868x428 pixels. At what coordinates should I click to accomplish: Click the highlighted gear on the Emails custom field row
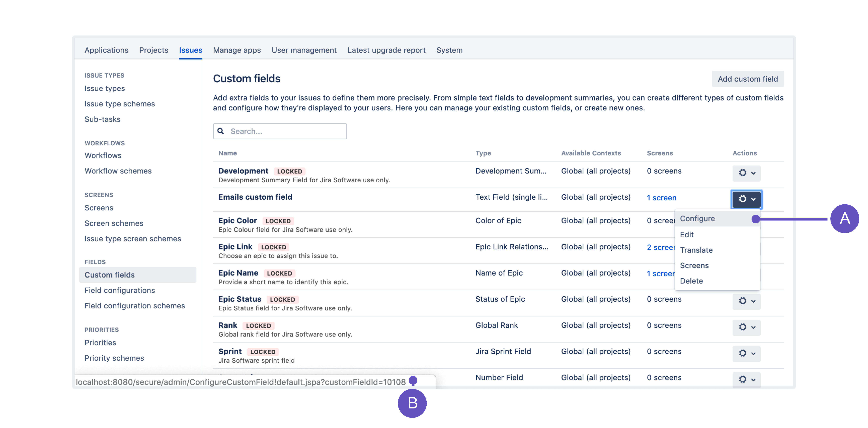[743, 199]
